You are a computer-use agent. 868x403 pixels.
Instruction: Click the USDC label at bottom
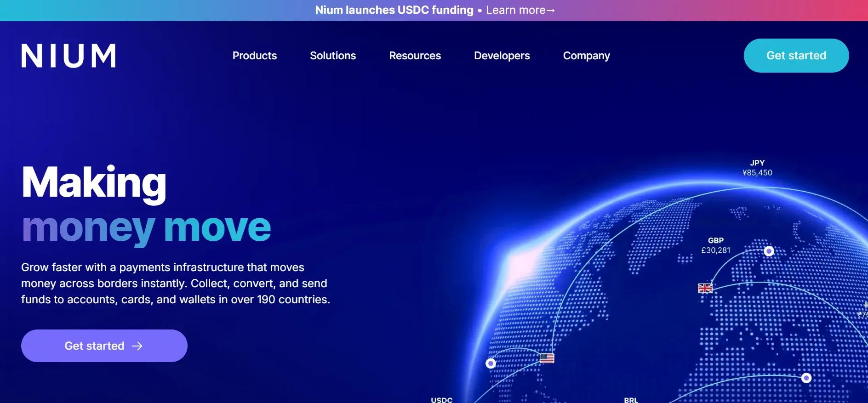tap(442, 400)
